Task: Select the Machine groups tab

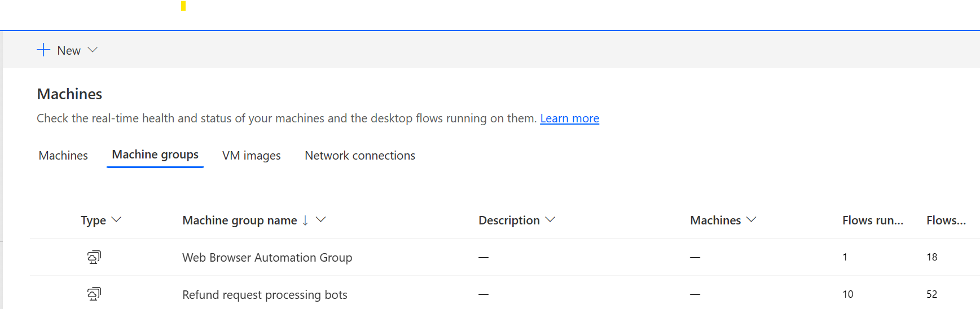Action: [x=155, y=155]
